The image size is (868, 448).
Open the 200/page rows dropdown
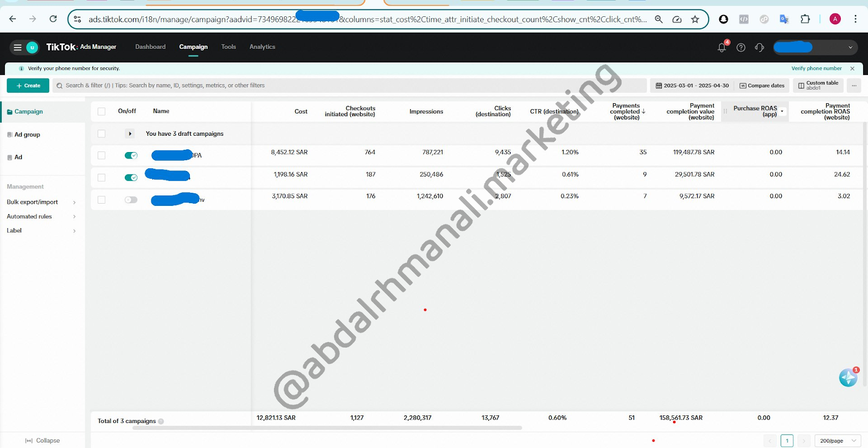[x=838, y=441]
